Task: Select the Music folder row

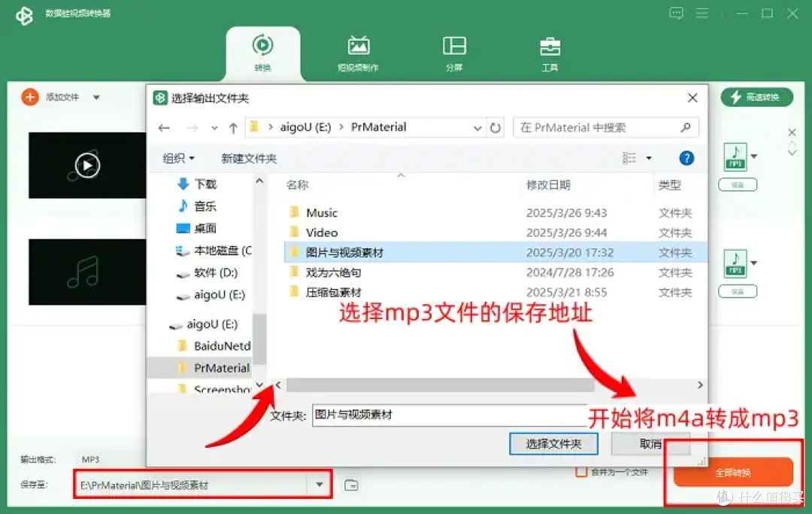Action: click(x=495, y=213)
